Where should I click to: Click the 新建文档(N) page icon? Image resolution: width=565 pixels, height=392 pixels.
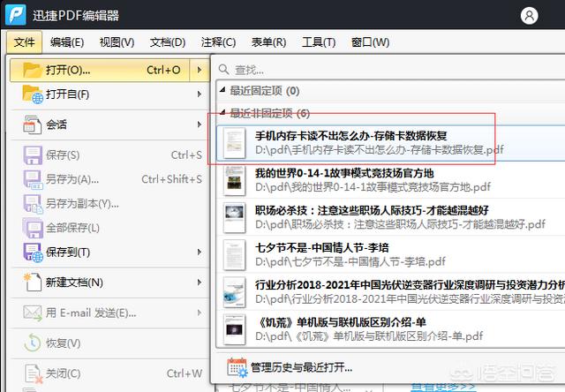[33, 283]
